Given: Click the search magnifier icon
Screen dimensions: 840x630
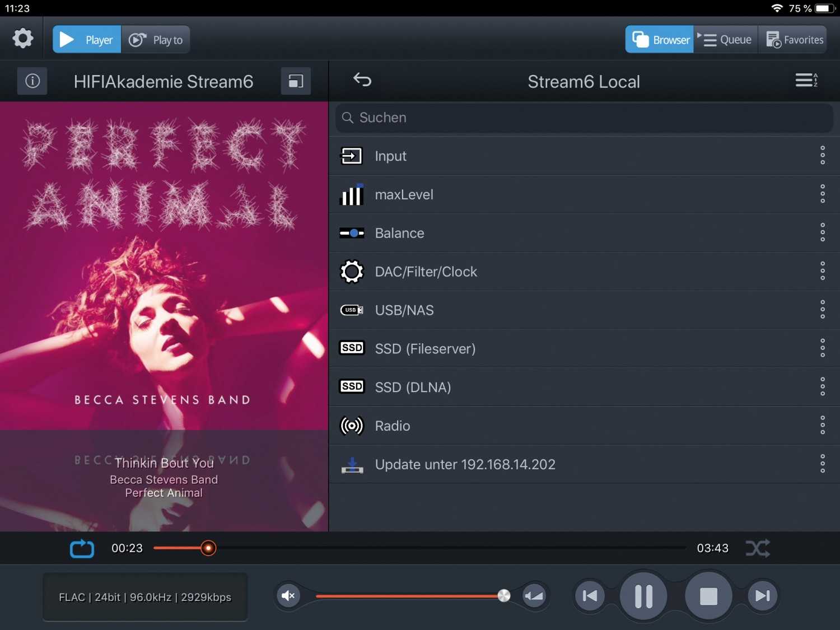Looking at the screenshot, I should point(348,118).
